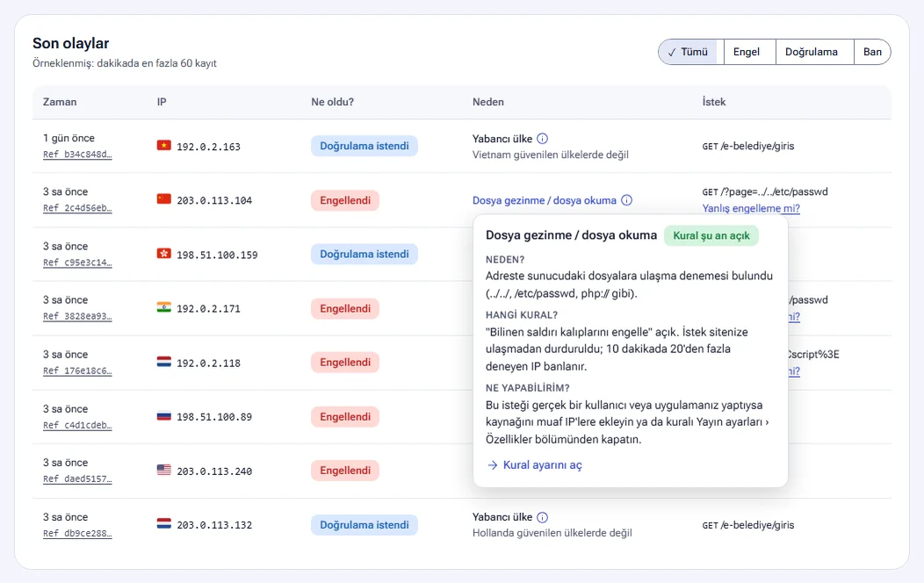Click Dosya gezinme / dosya okuma reason link

coord(544,200)
